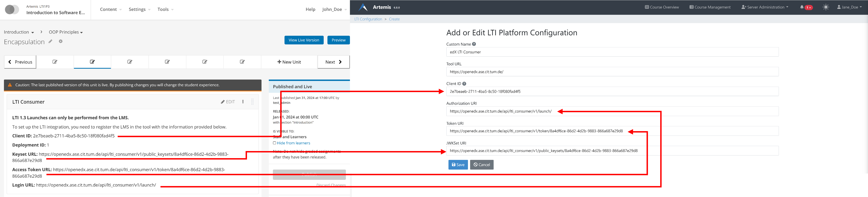The height and width of the screenshot is (197, 868).
Task: Open unit settings via the gear icon
Action: pyautogui.click(x=60, y=41)
